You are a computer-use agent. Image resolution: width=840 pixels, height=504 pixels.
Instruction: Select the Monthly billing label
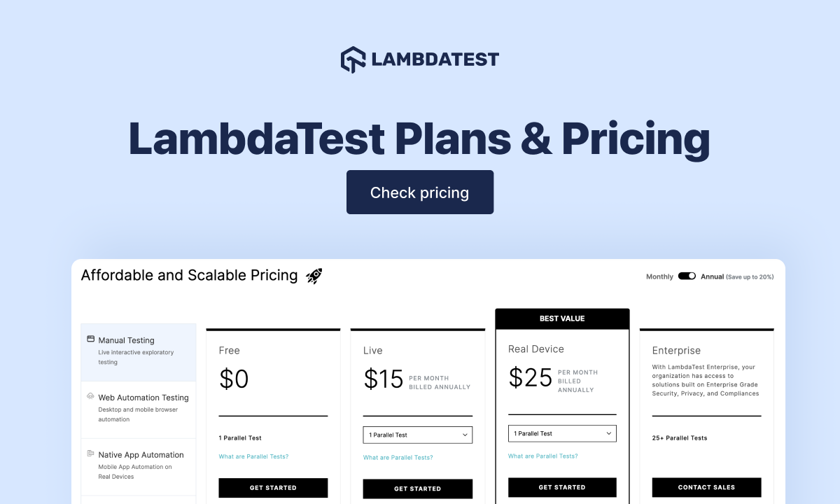659,277
